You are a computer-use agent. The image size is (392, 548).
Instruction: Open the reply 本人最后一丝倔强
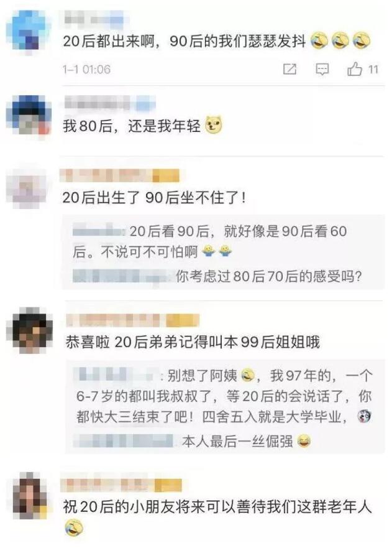[x=192, y=441]
